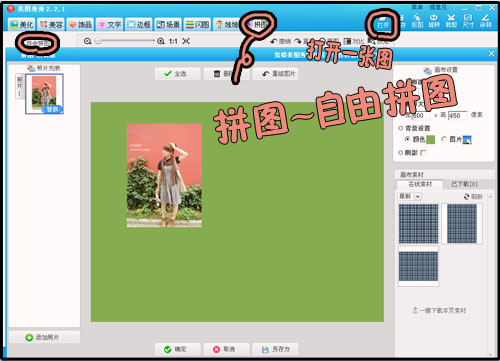Toggle the 阴影 (shadow) checkbox
This screenshot has height=361, width=500.
click(423, 153)
